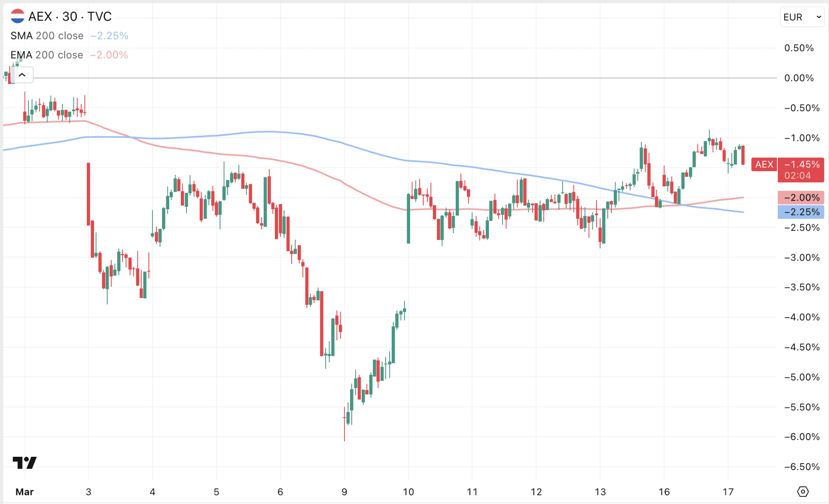Click the red AEX price label tag

tap(764, 164)
